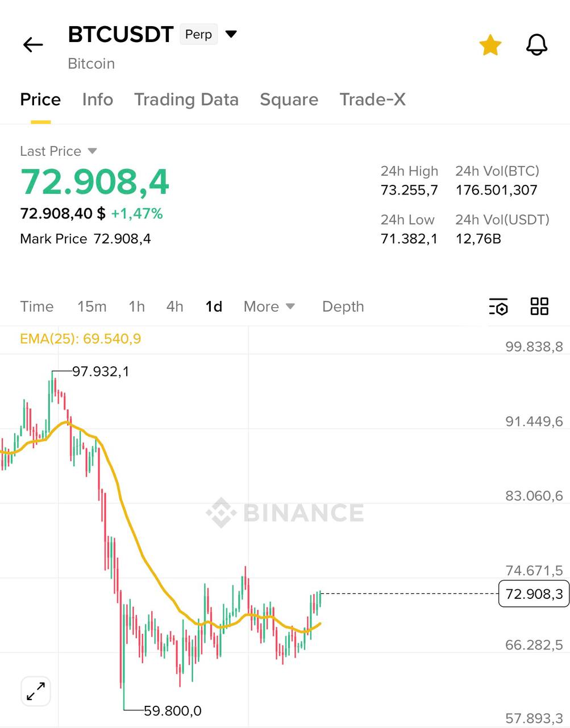Viewport: 570px width, 728px height.
Task: Show the Depth chart
Action: [343, 307]
